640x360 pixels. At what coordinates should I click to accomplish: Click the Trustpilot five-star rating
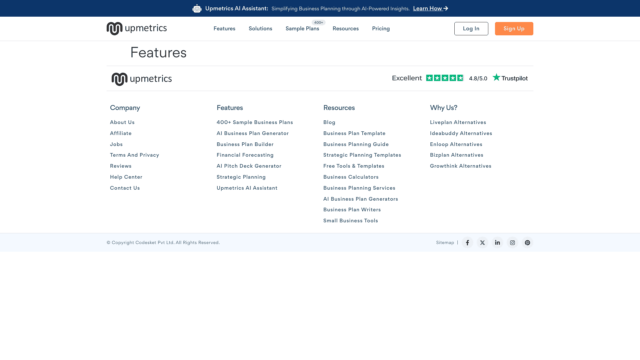pos(444,78)
